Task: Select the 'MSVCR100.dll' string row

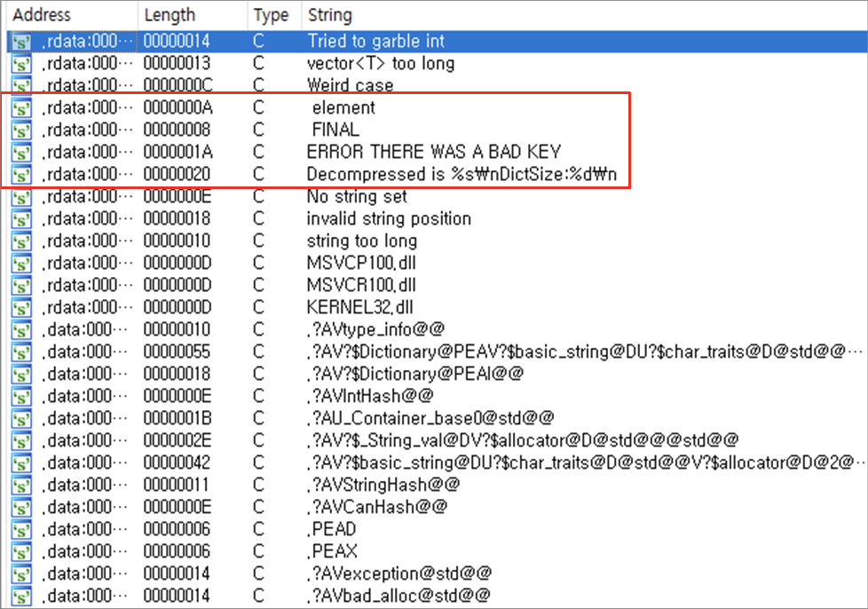Action: [x=361, y=285]
